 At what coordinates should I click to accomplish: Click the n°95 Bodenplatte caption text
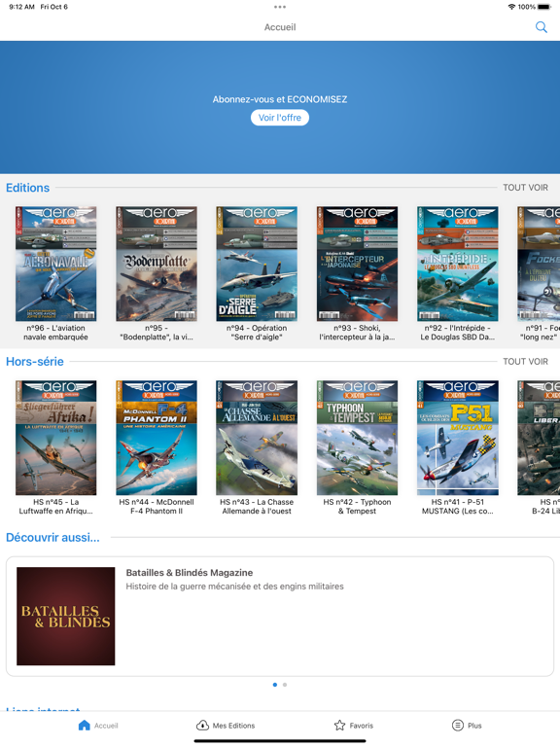point(157,333)
